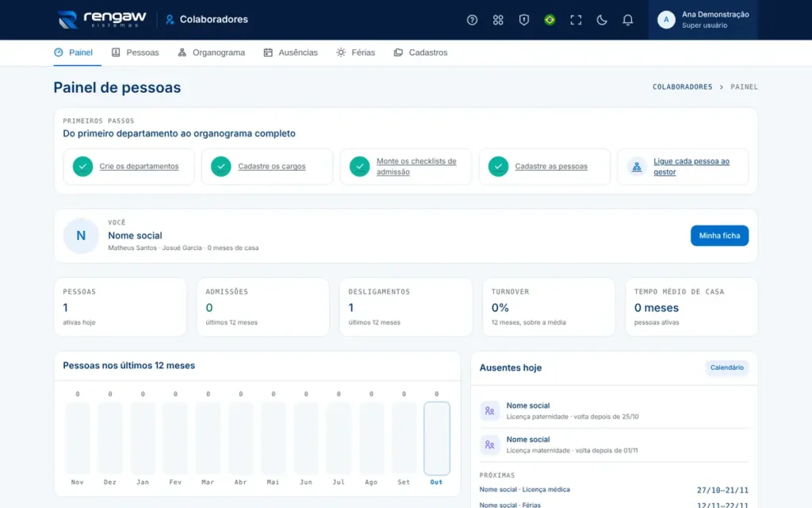Click the Brazil flag language icon
This screenshot has height=508, width=812.
550,20
